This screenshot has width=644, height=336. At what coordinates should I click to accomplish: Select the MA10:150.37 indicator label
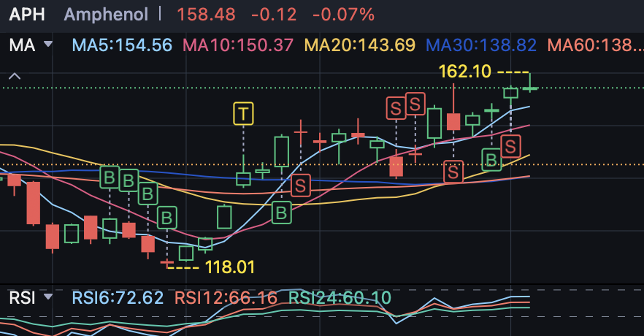click(238, 45)
